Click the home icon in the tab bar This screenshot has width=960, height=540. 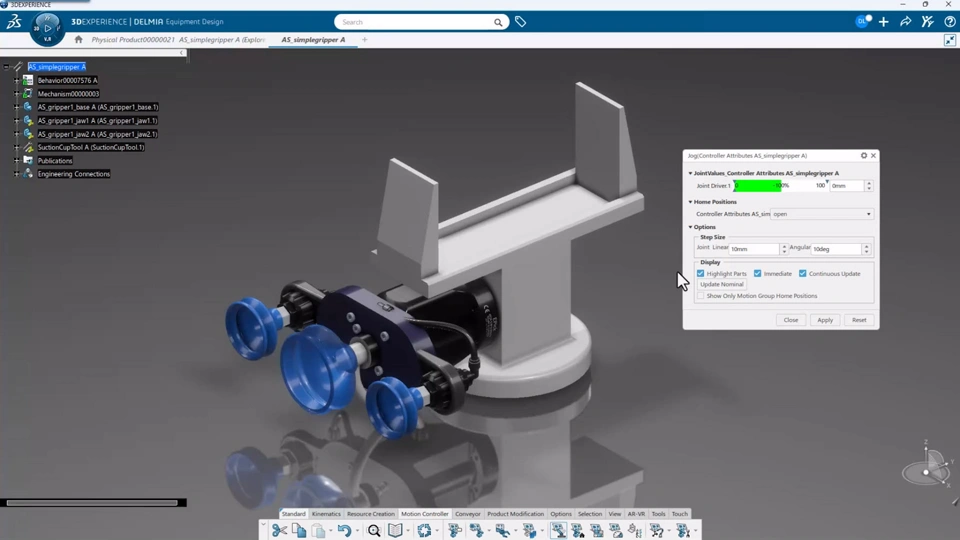tap(78, 40)
